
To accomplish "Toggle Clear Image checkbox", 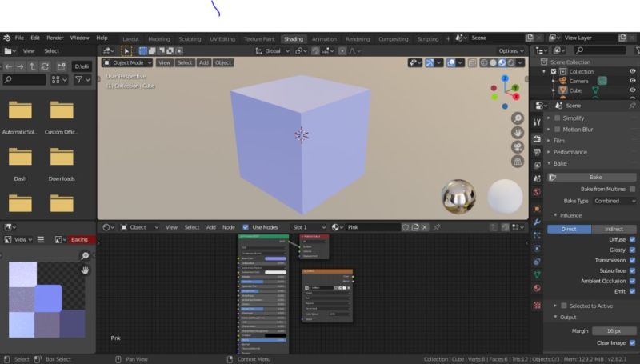I will (633, 342).
